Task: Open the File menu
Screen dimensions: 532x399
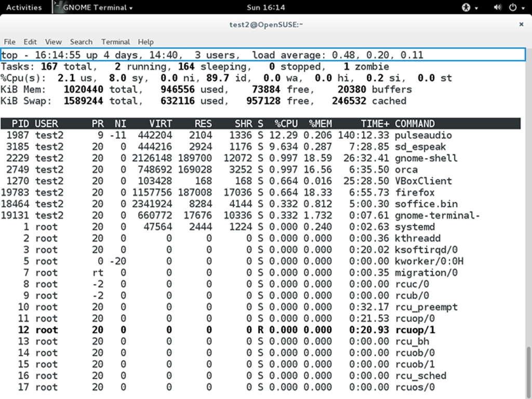Action: pos(9,42)
